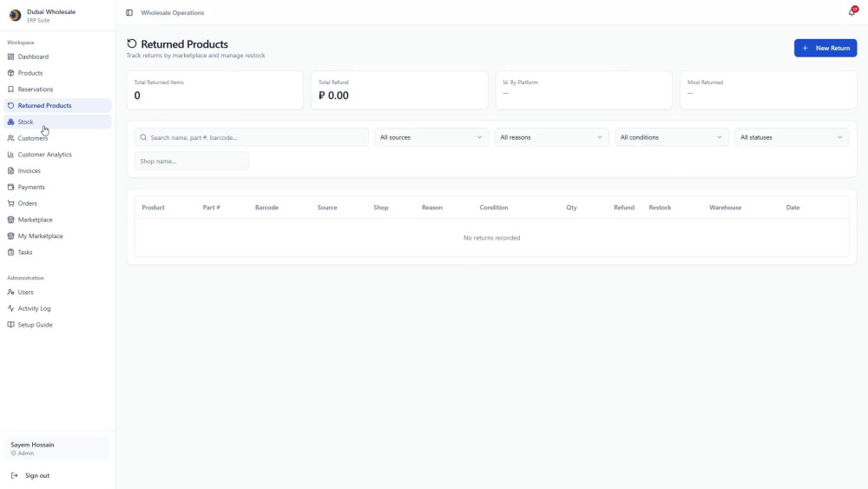The height and width of the screenshot is (489, 868).
Task: Open the Reservations page
Action: coord(57,89)
